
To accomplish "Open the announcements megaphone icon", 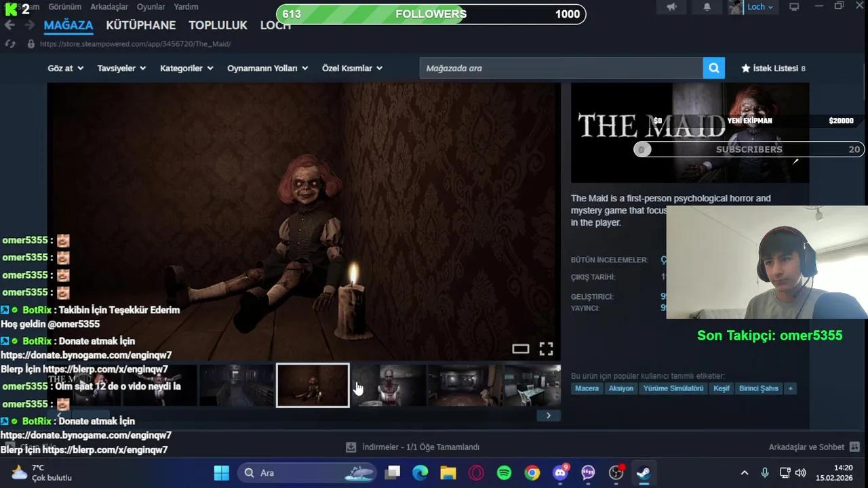I will click(x=671, y=7).
